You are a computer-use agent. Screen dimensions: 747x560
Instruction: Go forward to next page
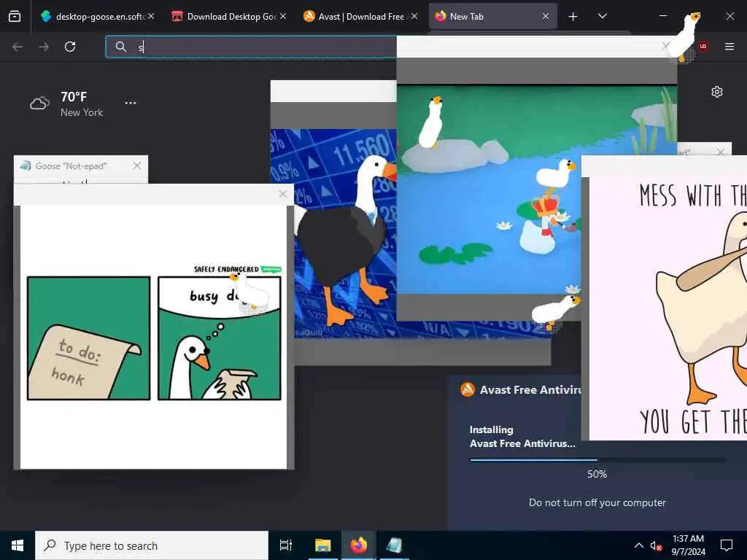(x=43, y=47)
